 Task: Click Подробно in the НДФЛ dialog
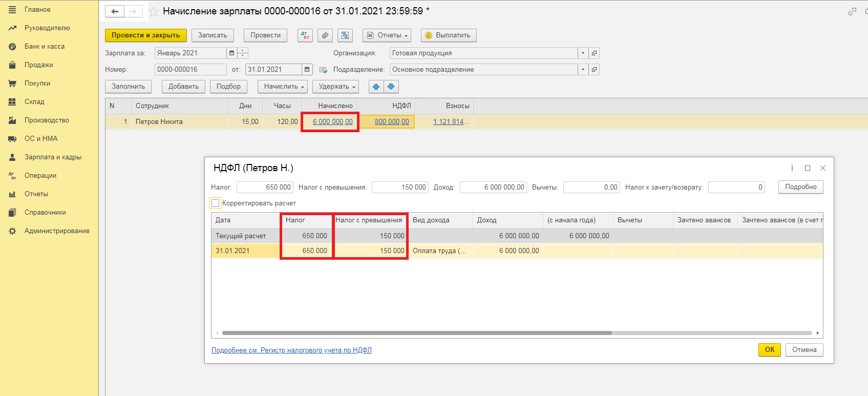801,187
